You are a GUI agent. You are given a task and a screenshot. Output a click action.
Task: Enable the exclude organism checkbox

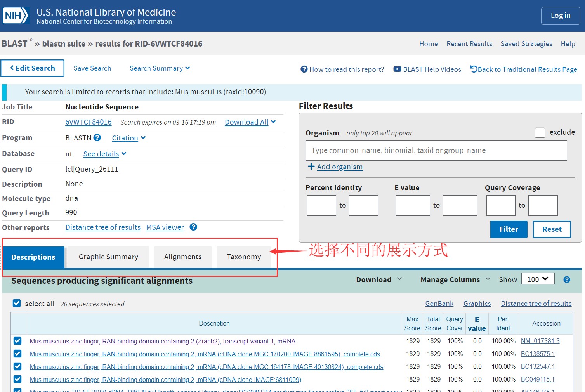540,132
